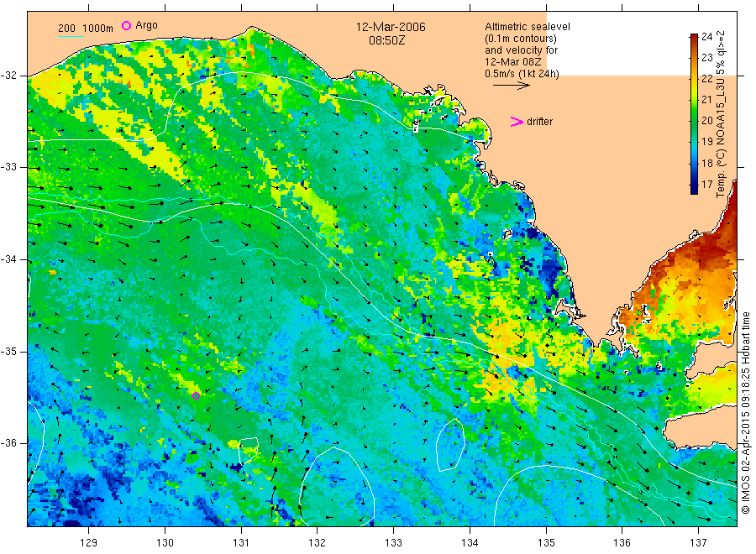Click the 21 value on temperature scale
This screenshot has height=554, width=756.
tap(706, 99)
